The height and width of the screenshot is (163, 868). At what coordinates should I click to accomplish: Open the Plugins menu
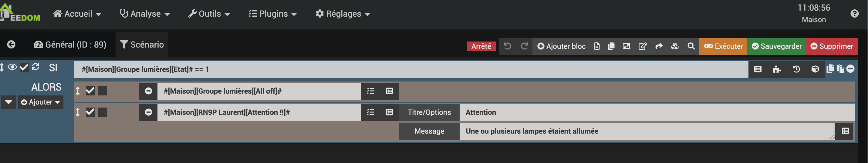coord(273,14)
